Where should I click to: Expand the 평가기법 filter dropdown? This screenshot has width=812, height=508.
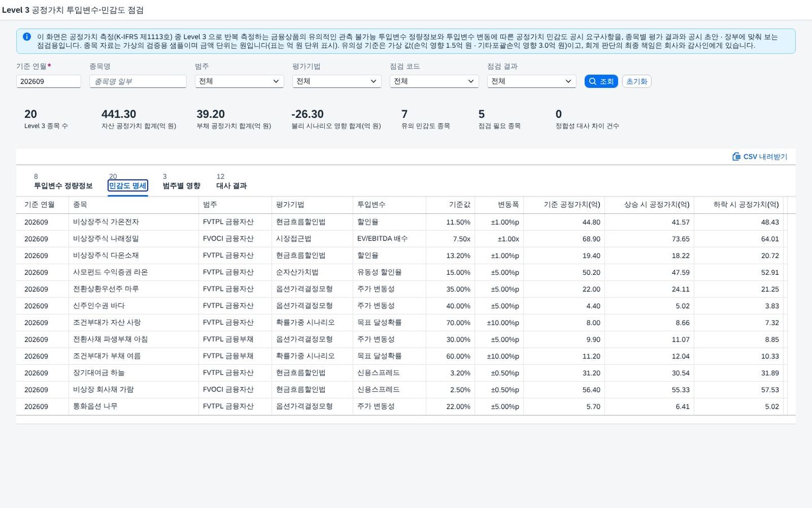337,81
